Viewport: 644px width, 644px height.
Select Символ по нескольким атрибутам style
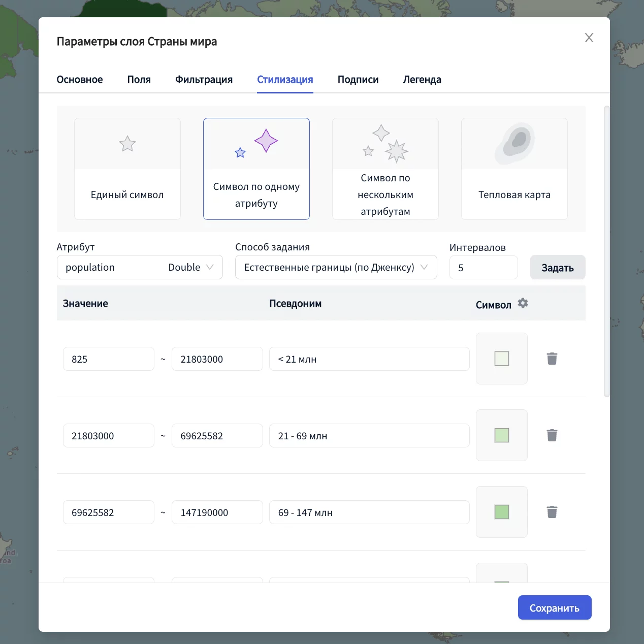click(x=385, y=169)
